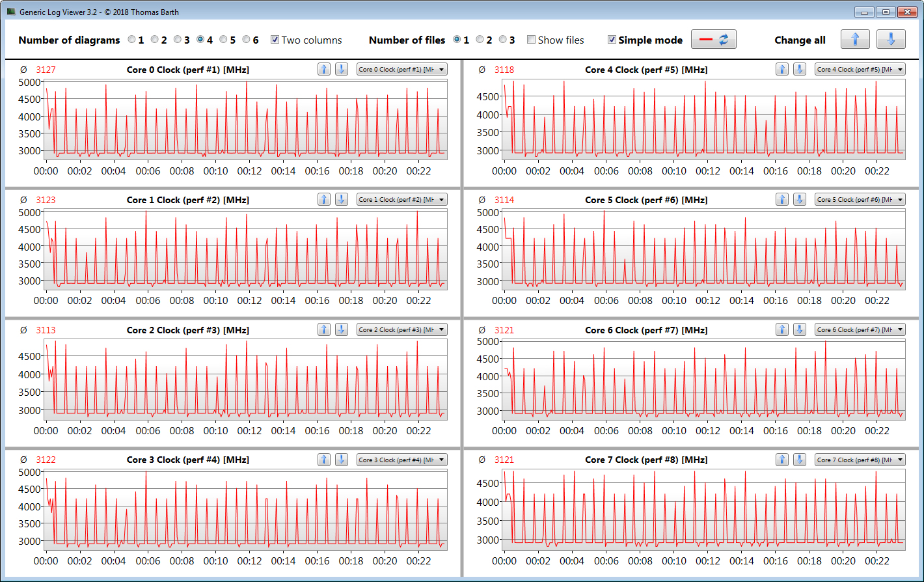924x582 pixels.
Task: Open the Core 0 Clock sensor dropdown
Action: click(401, 70)
